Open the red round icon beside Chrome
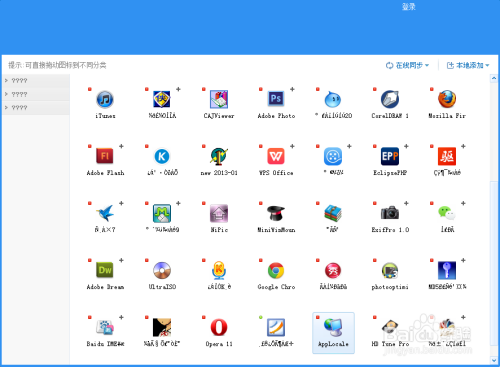Viewport: 500px width, 367px height. pyautogui.click(x=333, y=270)
